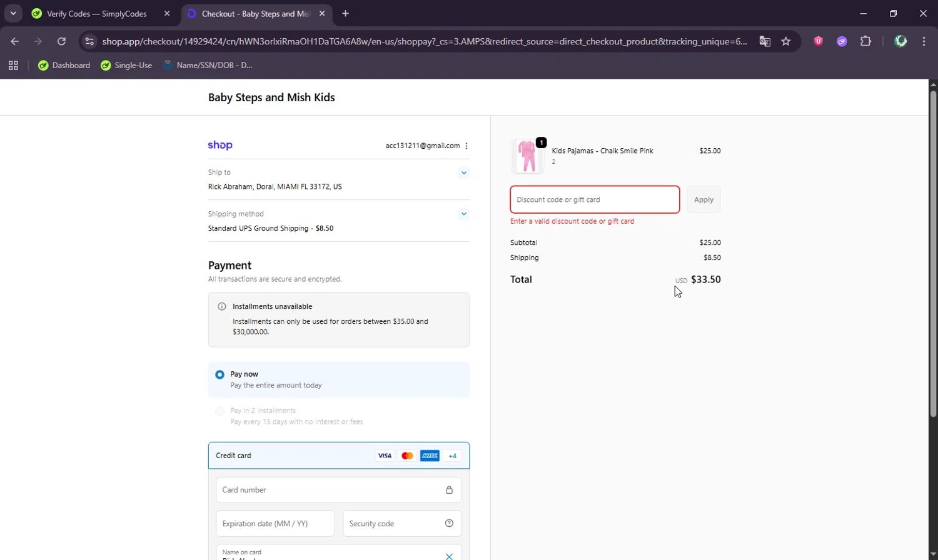The width and height of the screenshot is (938, 560).
Task: Open the apps grid in bookmarks bar
Action: (x=13, y=65)
